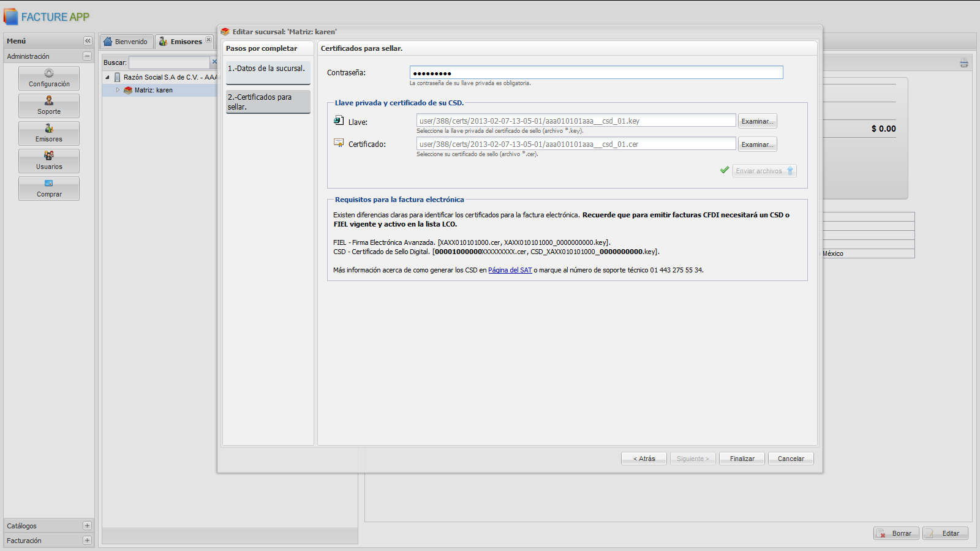Switch to the Bienvenido tab
Viewport: 980px width, 551px height.
pyautogui.click(x=126, y=42)
